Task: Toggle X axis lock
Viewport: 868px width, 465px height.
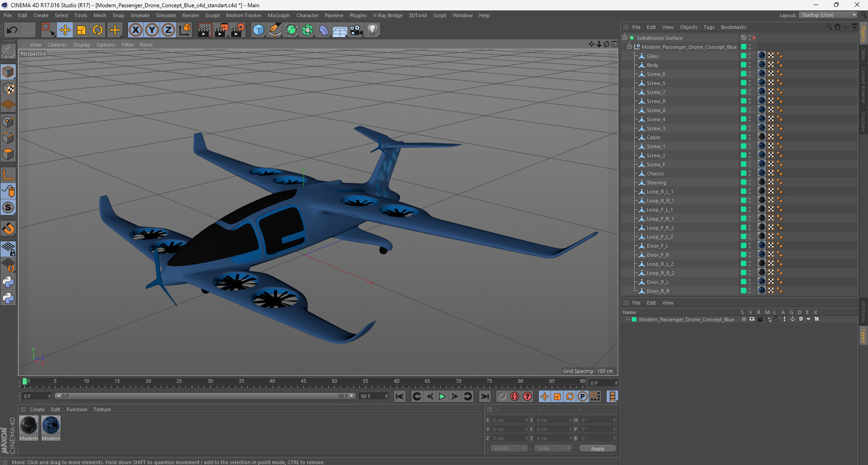Action: [x=135, y=30]
